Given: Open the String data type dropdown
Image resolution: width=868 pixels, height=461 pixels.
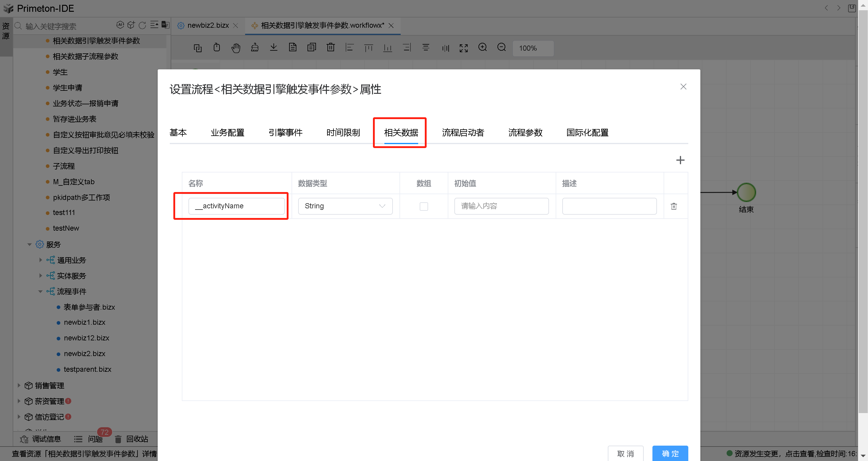Looking at the screenshot, I should pos(345,206).
